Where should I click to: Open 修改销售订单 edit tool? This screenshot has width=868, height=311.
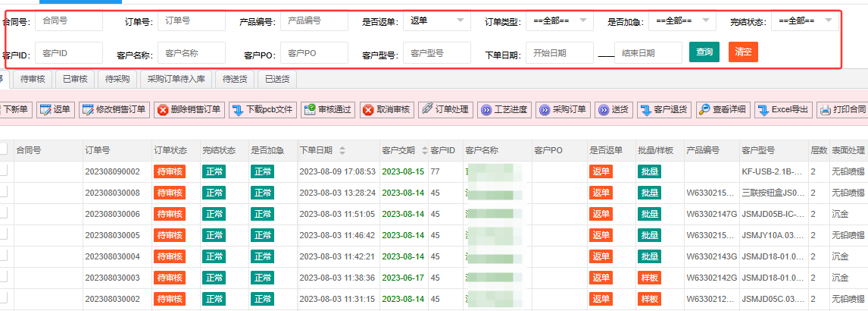pyautogui.click(x=114, y=110)
